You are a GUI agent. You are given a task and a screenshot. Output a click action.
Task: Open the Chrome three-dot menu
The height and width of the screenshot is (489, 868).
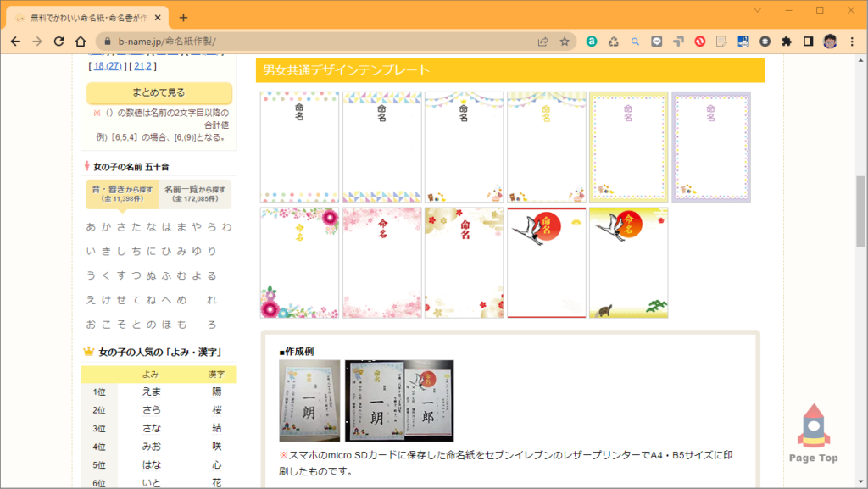point(852,42)
